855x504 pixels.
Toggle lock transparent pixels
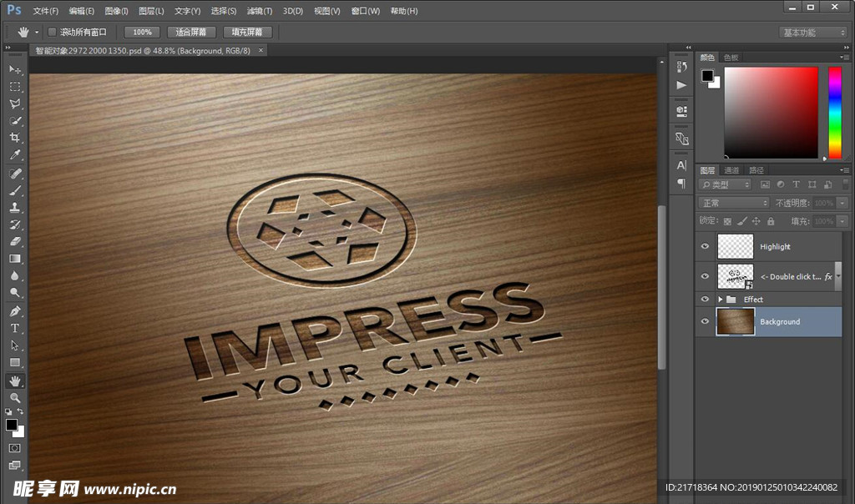coord(727,221)
